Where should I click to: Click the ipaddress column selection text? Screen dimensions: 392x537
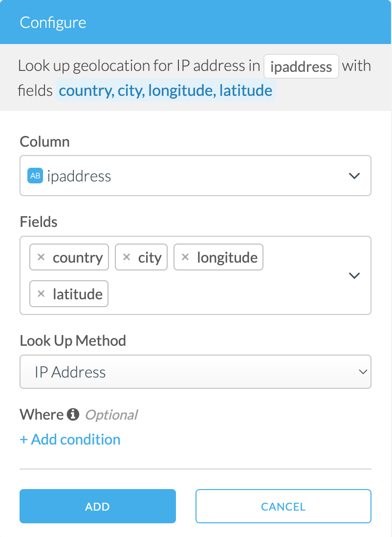[79, 176]
